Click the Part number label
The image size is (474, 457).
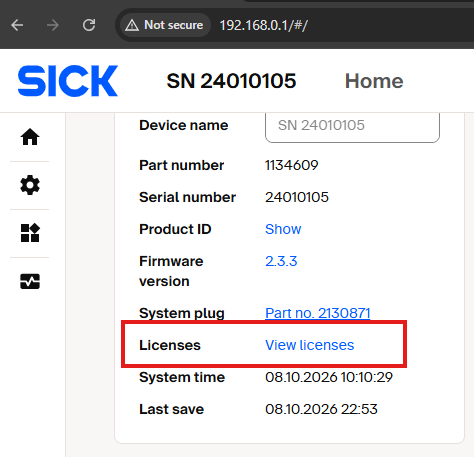[181, 165]
